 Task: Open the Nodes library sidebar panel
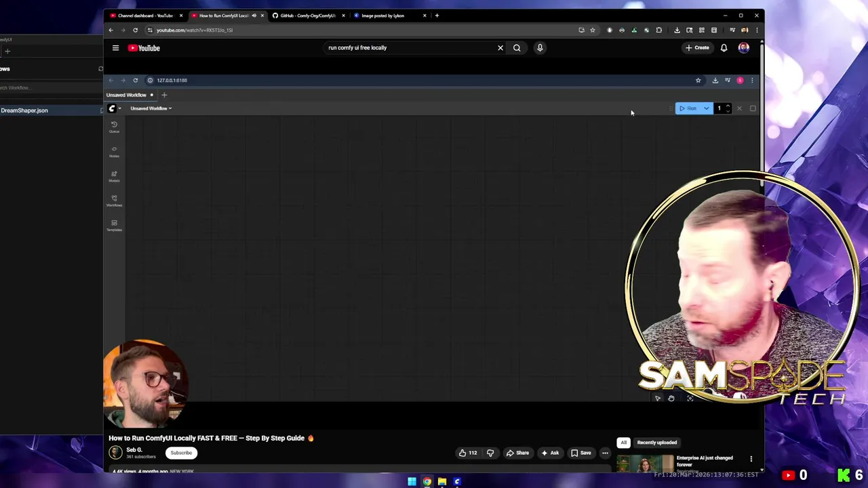(114, 152)
